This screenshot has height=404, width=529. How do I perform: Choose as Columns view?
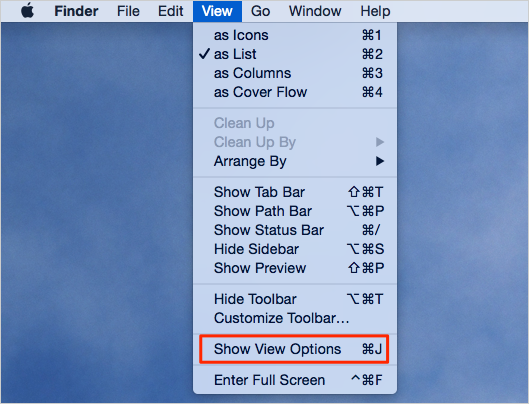pos(295,73)
